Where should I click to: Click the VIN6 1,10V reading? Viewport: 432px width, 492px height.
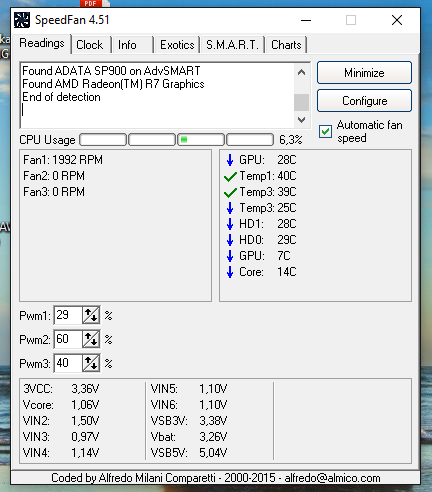[189, 405]
